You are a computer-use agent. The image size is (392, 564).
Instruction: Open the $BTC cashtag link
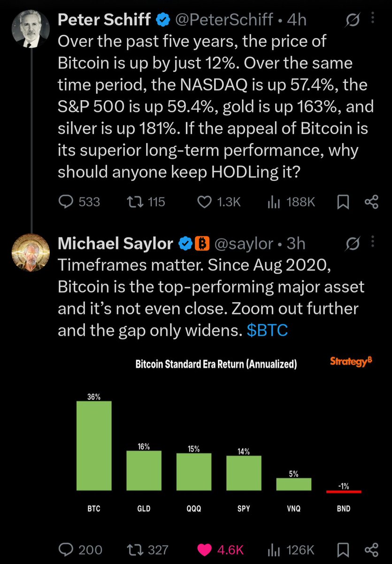(x=267, y=330)
